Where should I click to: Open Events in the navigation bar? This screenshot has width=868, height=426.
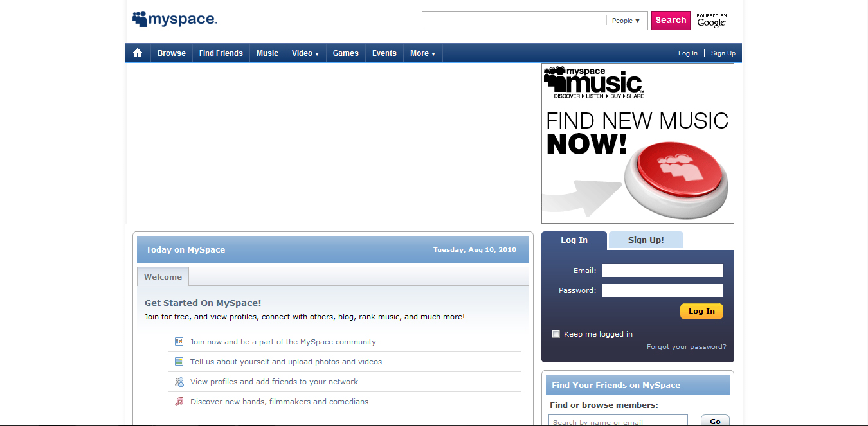point(384,53)
